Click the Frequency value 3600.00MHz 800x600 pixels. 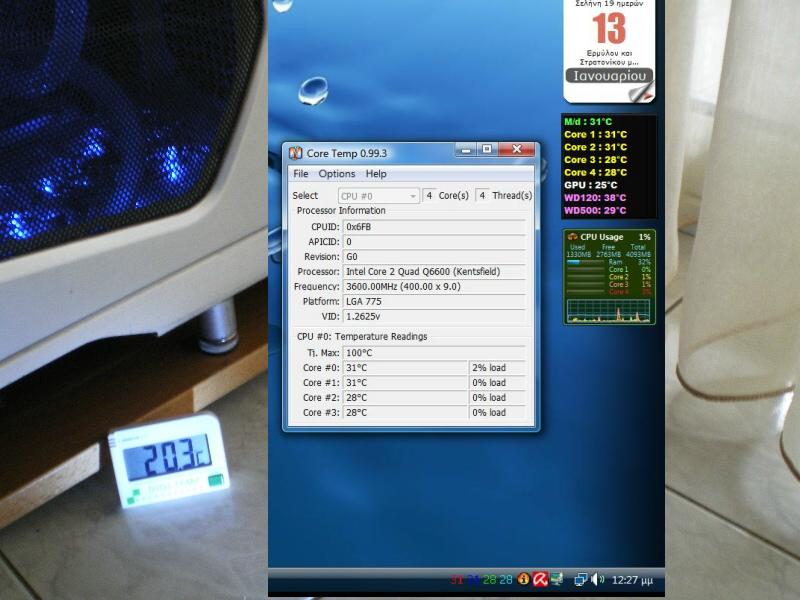point(434,287)
